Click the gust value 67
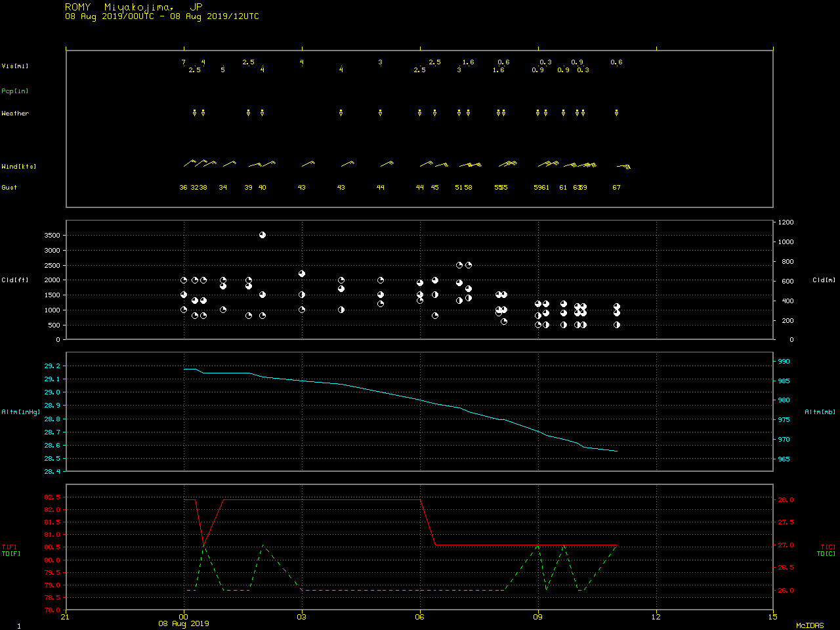Screen dimensions: 840x630 tap(616, 188)
